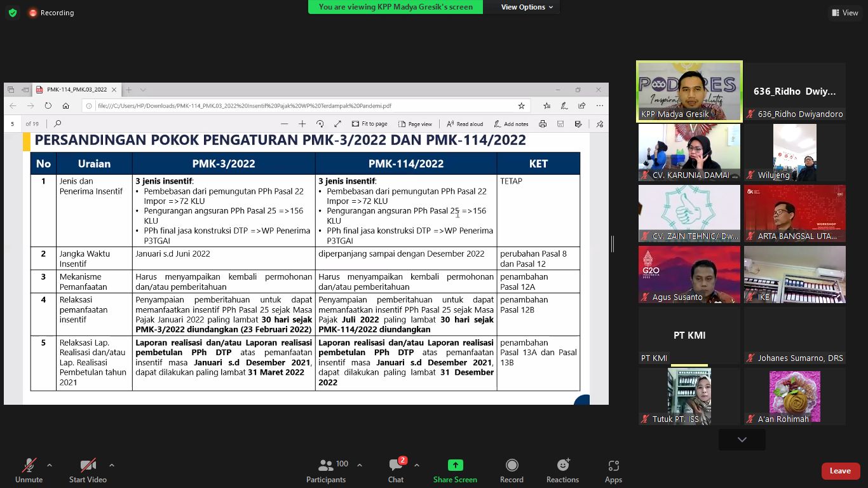
Task: Expand the Chat options arrow
Action: pos(417,465)
